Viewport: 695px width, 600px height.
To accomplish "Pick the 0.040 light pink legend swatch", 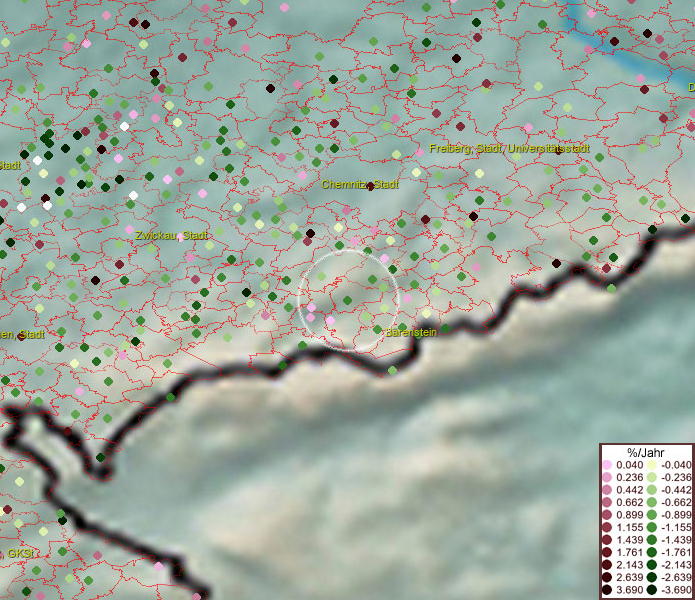I will (608, 466).
